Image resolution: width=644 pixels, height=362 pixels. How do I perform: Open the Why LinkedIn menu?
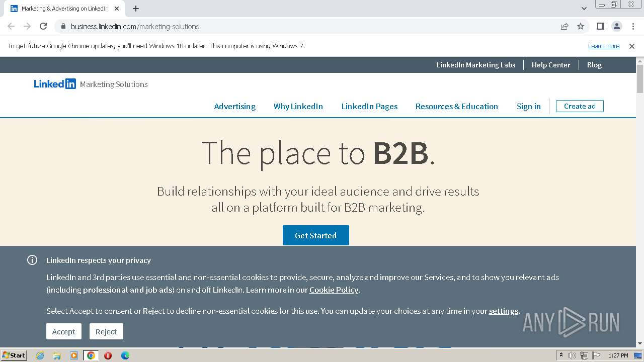click(298, 106)
